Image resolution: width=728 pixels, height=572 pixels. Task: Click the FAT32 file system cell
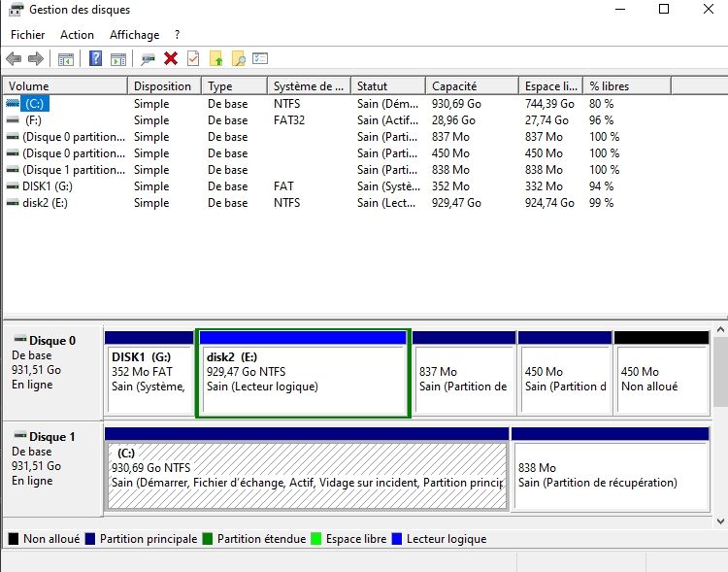[x=289, y=120]
